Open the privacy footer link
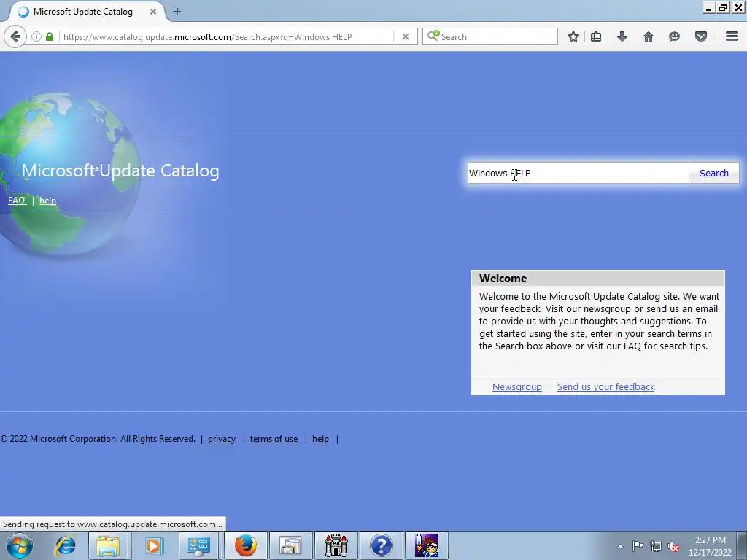Viewport: 747px width, 560px height. pos(222,439)
